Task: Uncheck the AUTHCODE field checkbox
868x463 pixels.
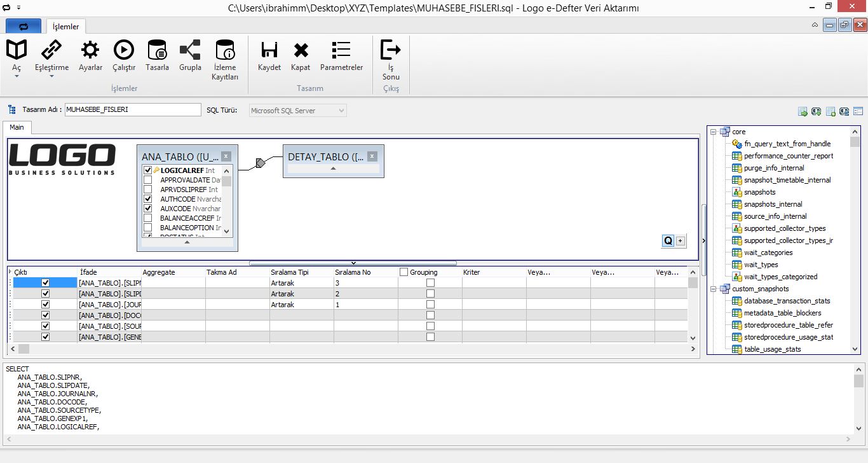Action: click(147, 199)
